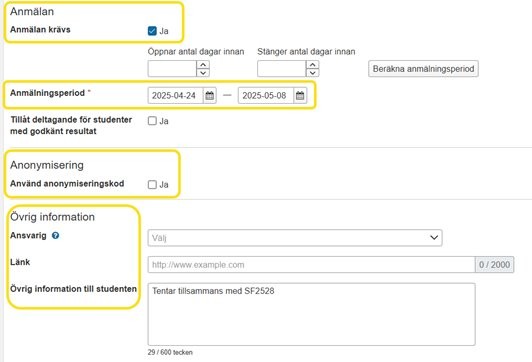This screenshot has height=362, width=532.
Task: Click the Anmälan krävs label
Action: pos(40,30)
